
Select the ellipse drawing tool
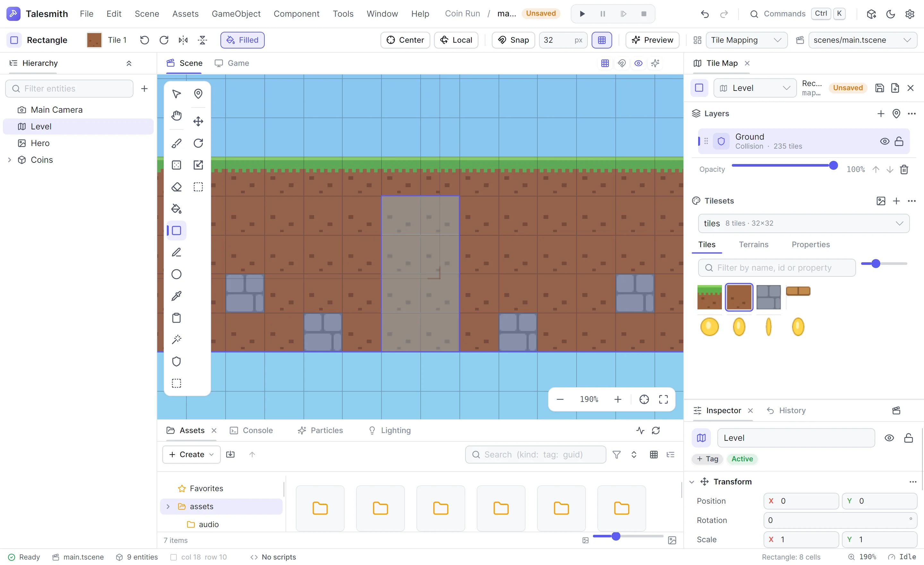click(176, 274)
